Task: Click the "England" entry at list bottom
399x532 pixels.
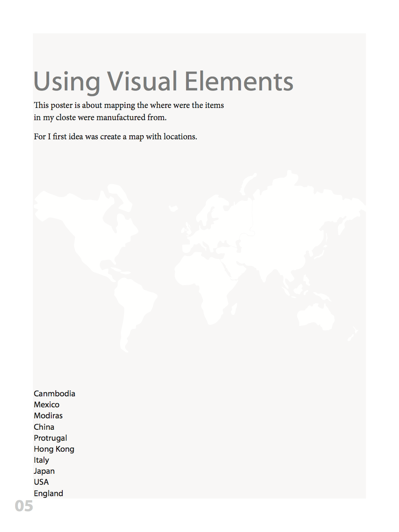Action: tap(48, 493)
